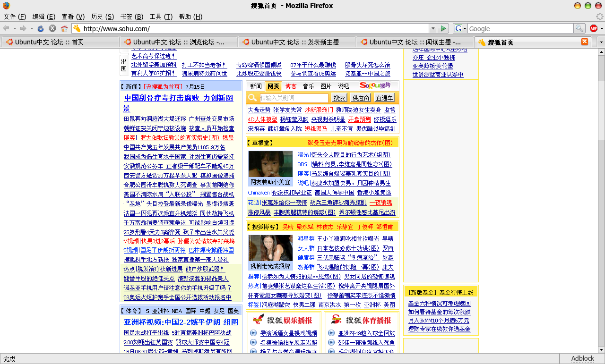Open the list-all-tabs dropdown
The image size is (605, 364).
pos(601,42)
